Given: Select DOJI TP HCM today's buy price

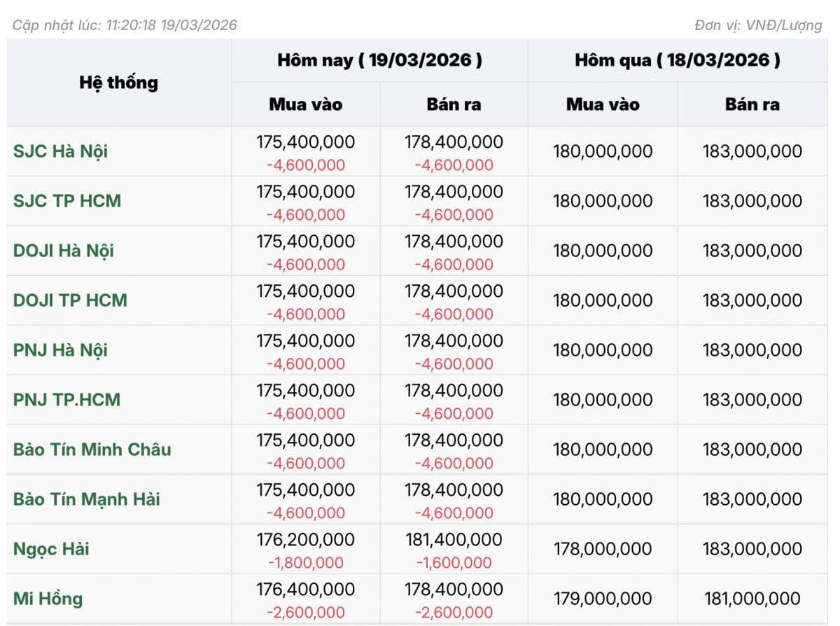Looking at the screenshot, I should click(x=306, y=291).
